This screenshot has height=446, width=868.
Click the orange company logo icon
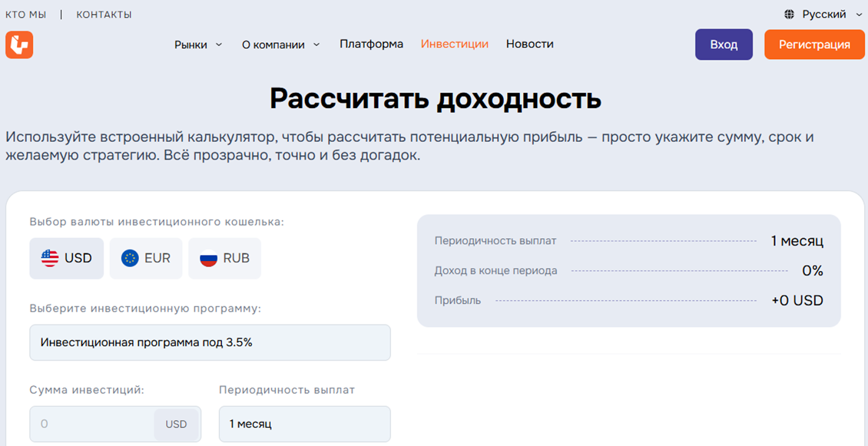coord(20,44)
